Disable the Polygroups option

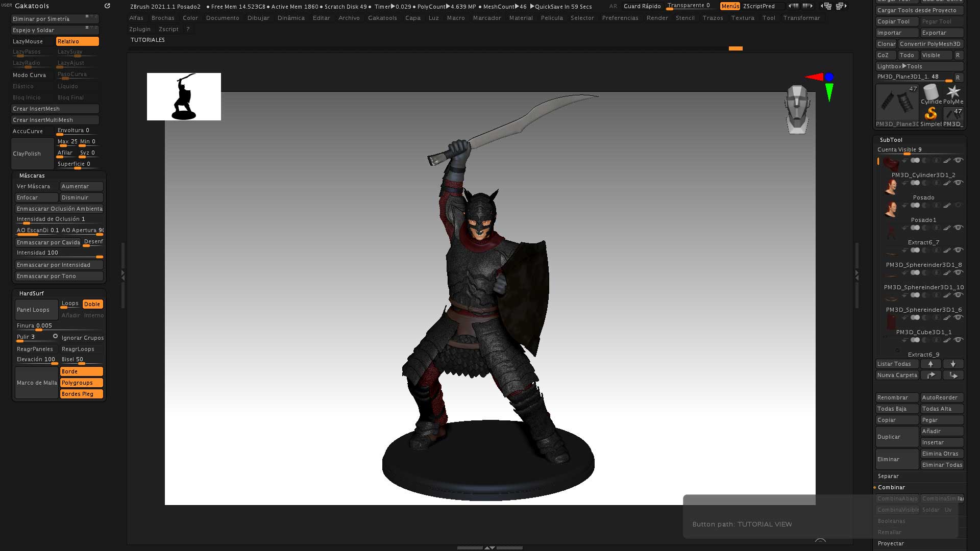pyautogui.click(x=82, y=383)
